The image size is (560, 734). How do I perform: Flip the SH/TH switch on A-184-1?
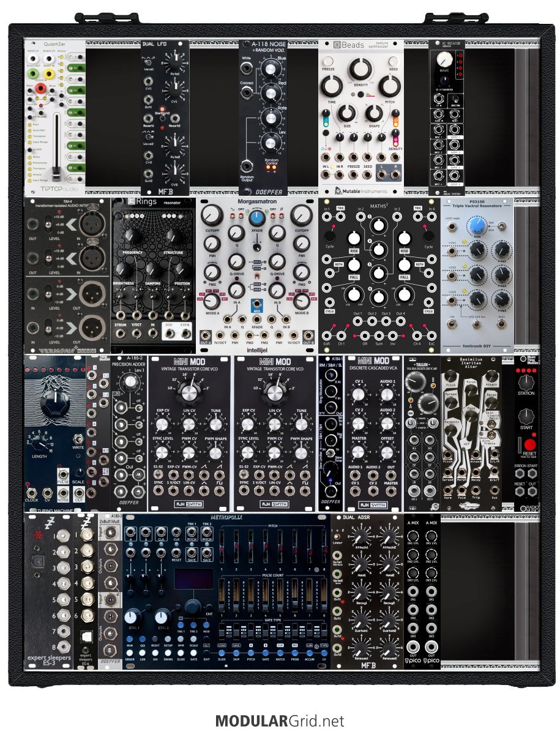(330, 453)
